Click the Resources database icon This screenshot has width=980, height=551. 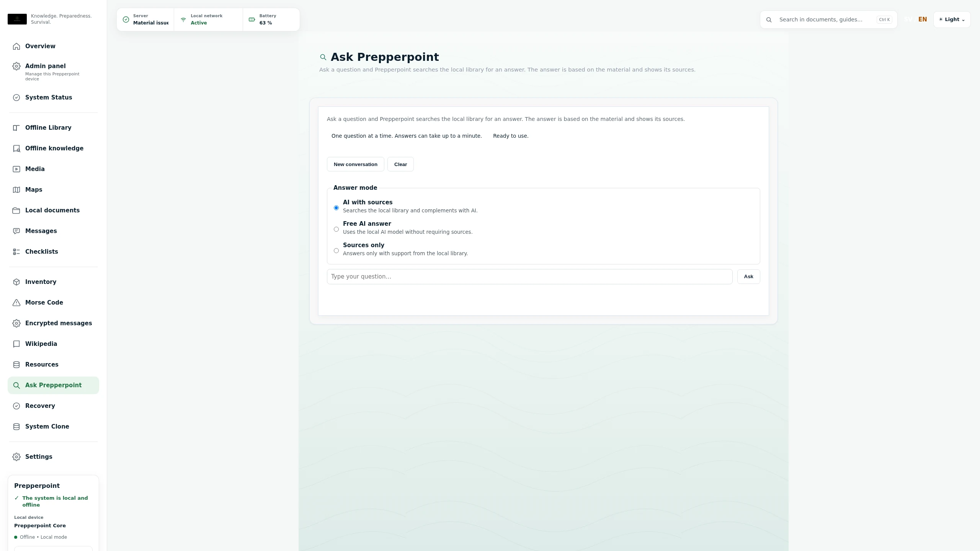[x=16, y=365]
